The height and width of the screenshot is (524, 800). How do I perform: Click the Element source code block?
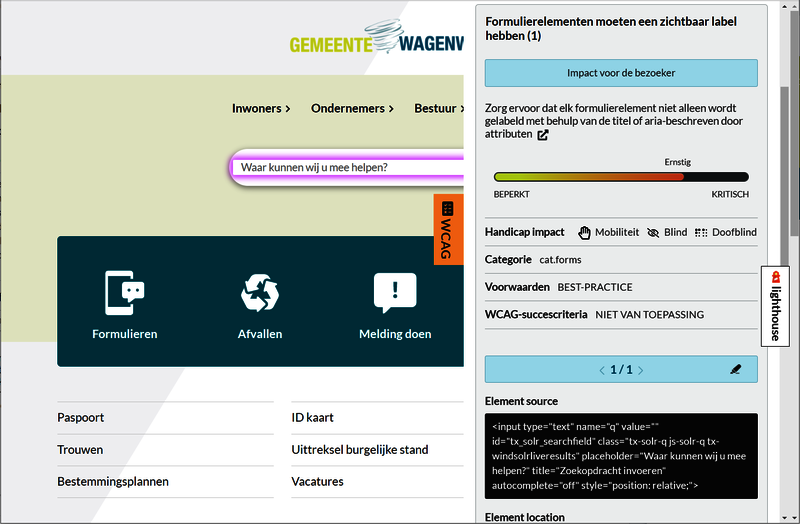pyautogui.click(x=621, y=456)
